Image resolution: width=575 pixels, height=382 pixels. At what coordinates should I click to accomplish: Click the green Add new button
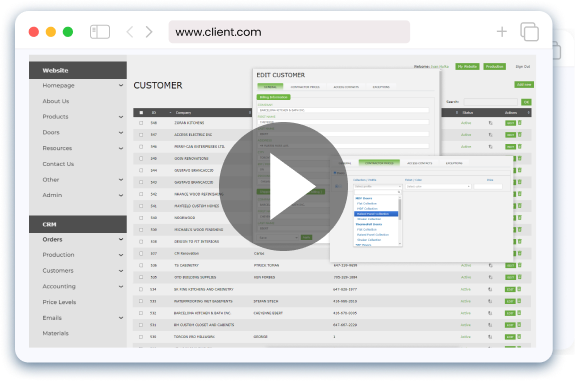point(524,85)
